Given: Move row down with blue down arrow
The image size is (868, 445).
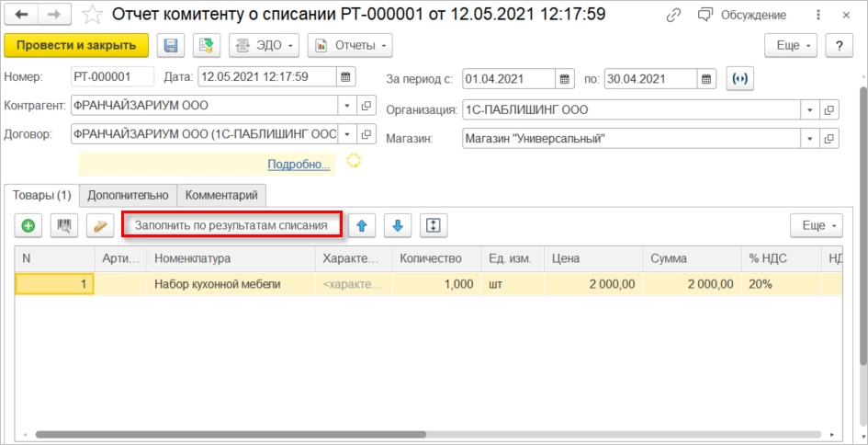Looking at the screenshot, I should coord(398,225).
